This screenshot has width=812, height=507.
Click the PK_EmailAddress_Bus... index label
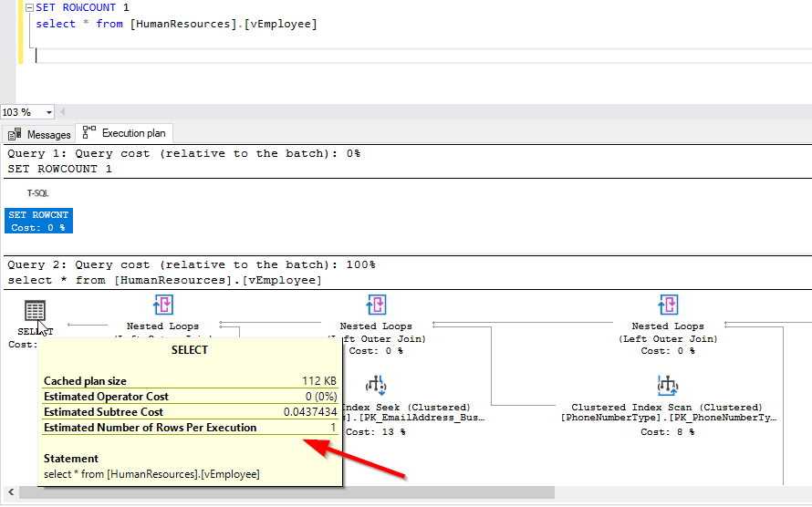click(414, 418)
